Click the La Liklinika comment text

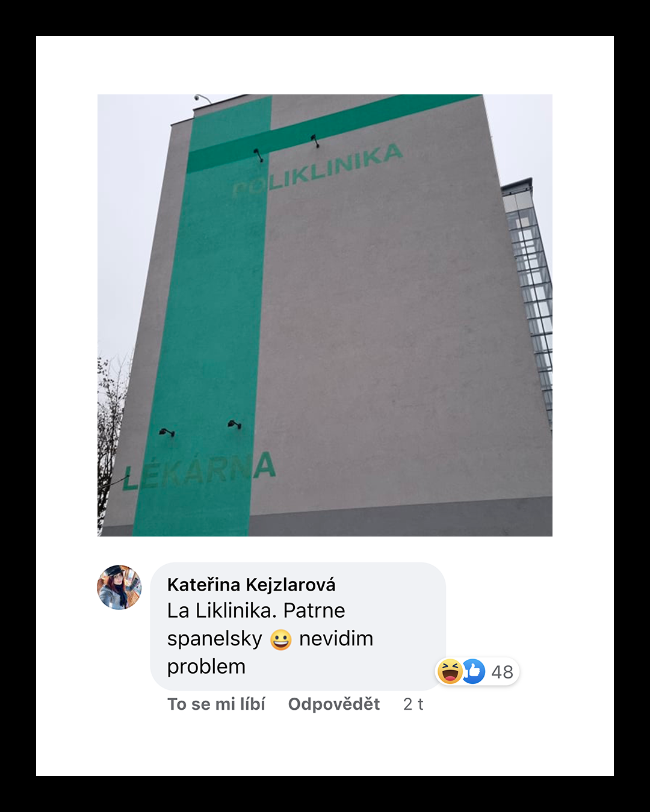pos(270,639)
